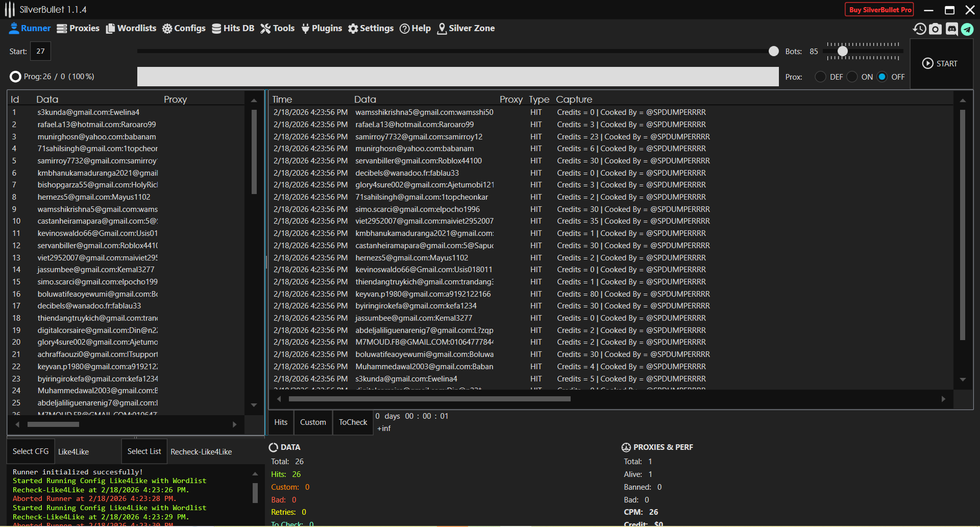Open the Runner section

tap(30, 29)
